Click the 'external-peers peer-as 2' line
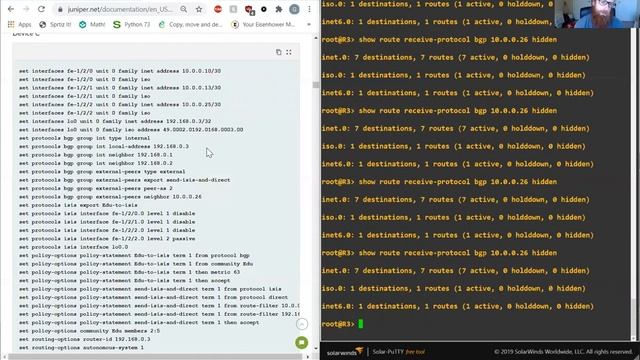 (x=96, y=188)
